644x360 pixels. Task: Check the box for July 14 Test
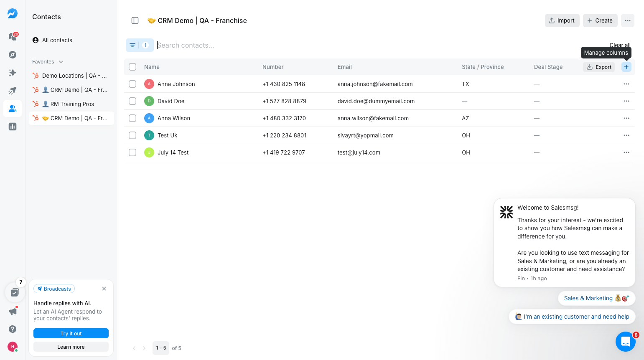(132, 152)
